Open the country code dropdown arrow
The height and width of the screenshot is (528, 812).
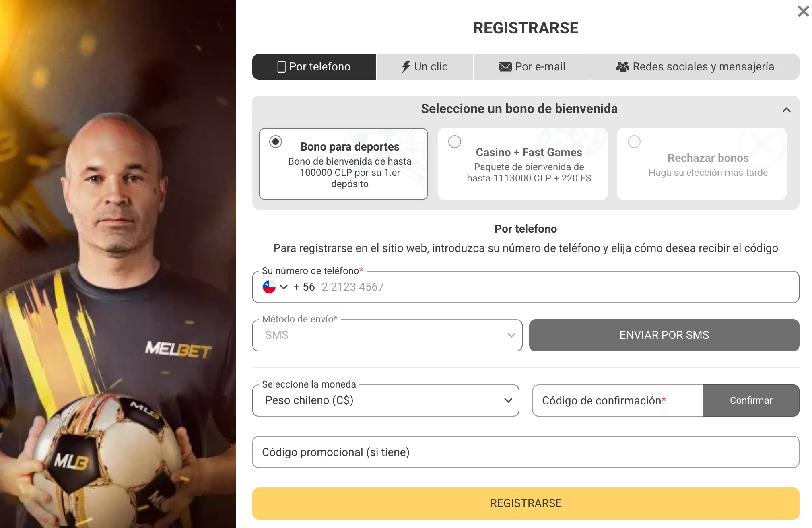(x=284, y=287)
